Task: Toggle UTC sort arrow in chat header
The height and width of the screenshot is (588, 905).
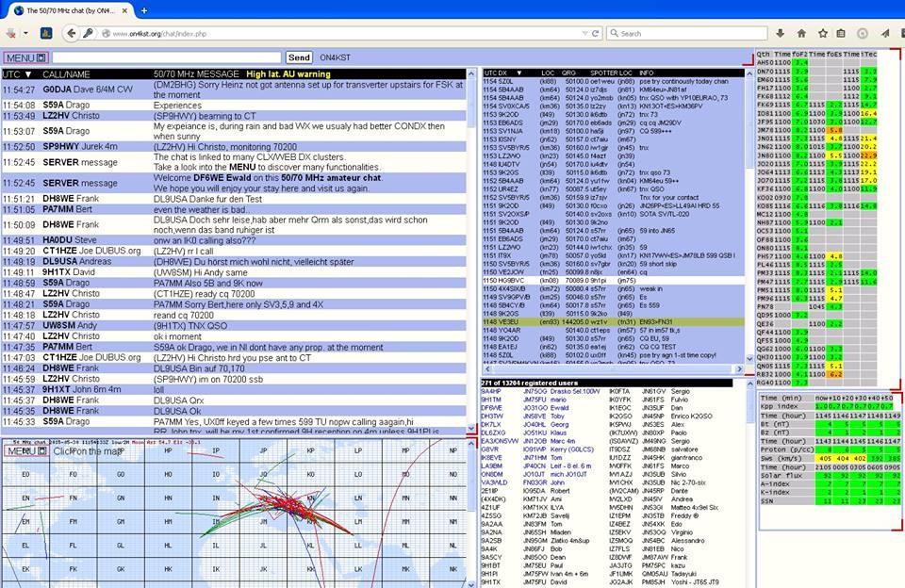Action: (x=27, y=74)
